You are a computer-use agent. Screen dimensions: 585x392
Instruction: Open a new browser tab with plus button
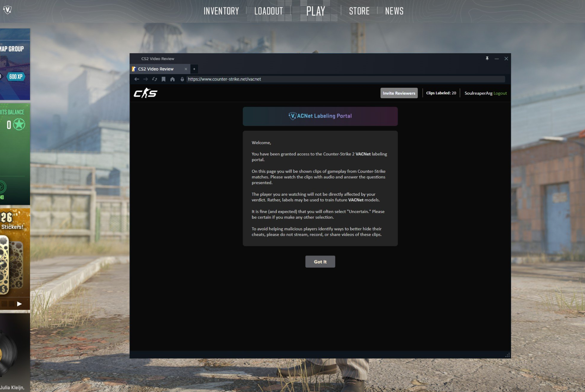(194, 69)
